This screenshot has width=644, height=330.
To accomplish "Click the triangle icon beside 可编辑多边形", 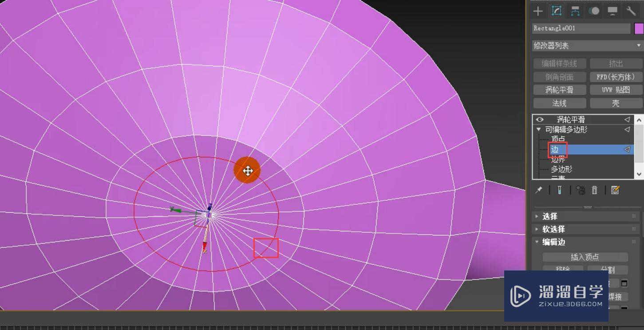I will (x=627, y=130).
